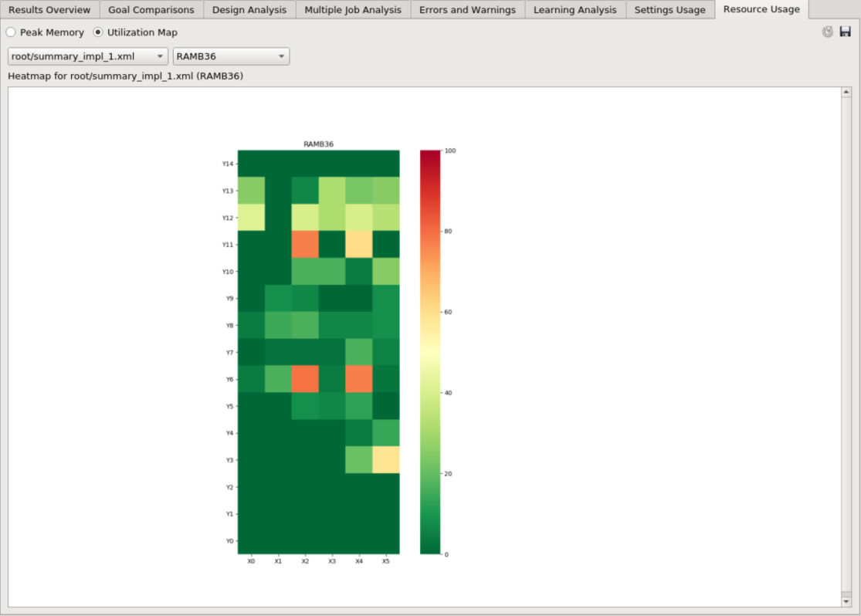Viewport: 861px width, 616px height.
Task: Open the Goal Comparisons tab
Action: tap(151, 10)
